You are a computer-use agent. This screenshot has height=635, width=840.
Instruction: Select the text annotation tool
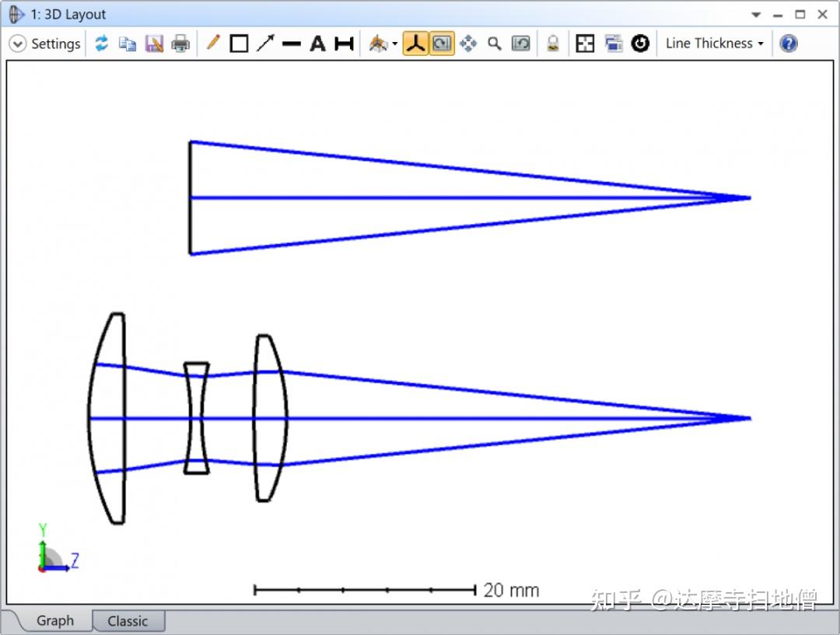tap(317, 43)
